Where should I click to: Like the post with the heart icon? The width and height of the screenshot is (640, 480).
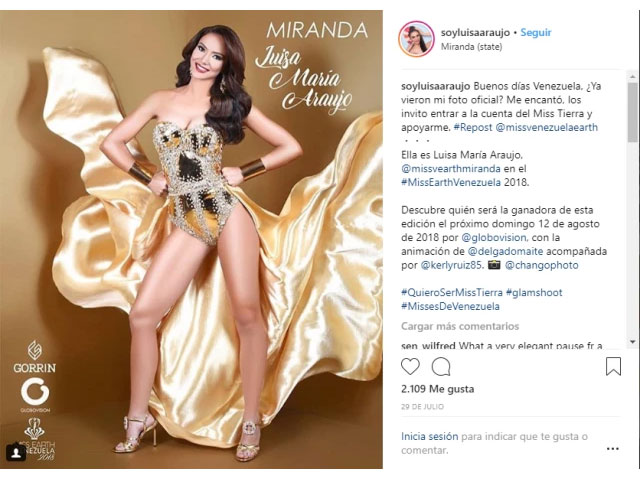click(x=410, y=366)
